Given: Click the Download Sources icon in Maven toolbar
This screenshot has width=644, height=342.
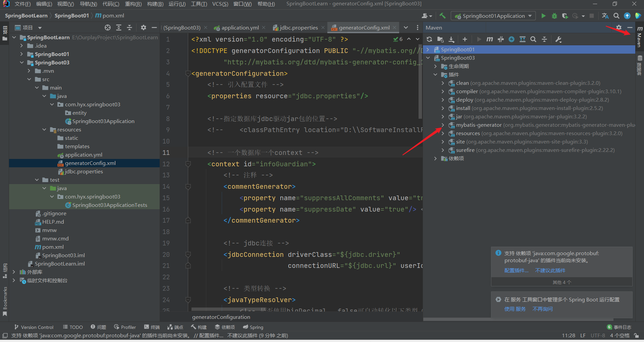Looking at the screenshot, I should pos(451,40).
